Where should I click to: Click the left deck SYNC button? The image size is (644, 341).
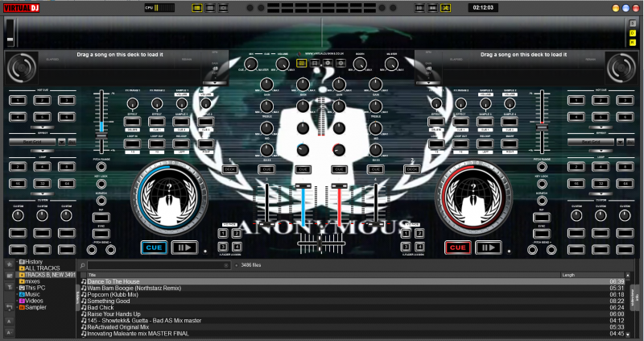[101, 234]
